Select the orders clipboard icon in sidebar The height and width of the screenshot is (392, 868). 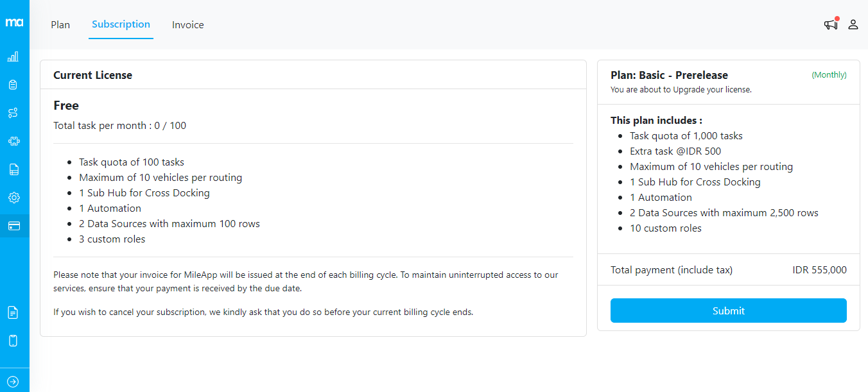[x=13, y=84]
